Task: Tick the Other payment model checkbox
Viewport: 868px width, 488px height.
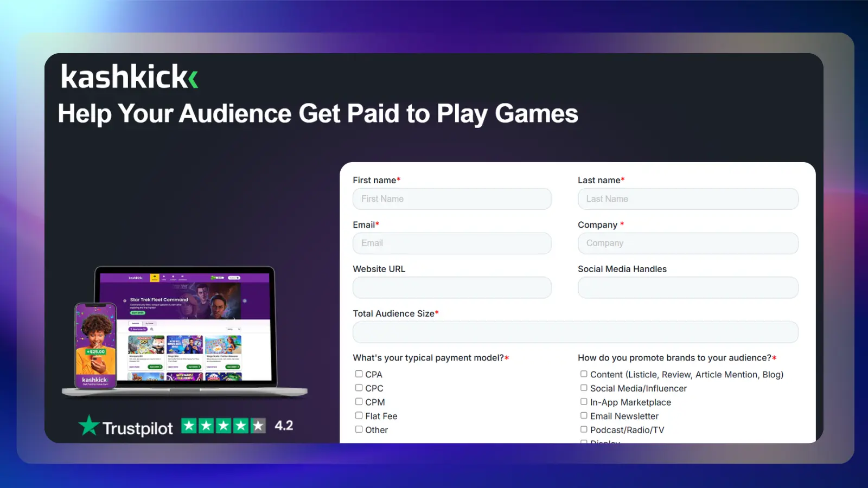Action: click(359, 429)
